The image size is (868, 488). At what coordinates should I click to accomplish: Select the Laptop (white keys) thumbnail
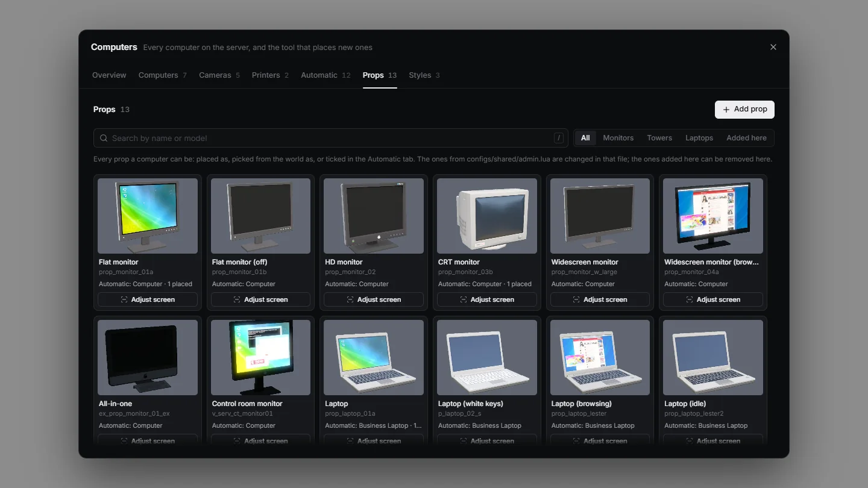click(x=487, y=357)
